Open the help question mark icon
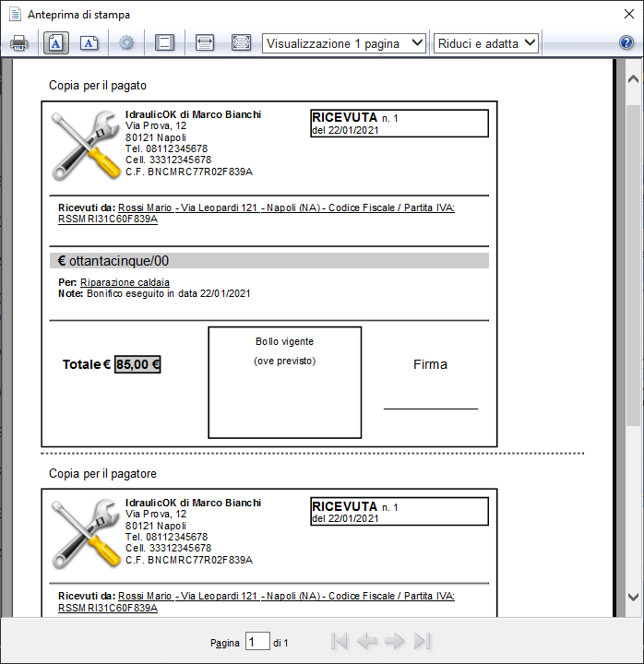Screen dimensions: 644x664 coord(626,42)
